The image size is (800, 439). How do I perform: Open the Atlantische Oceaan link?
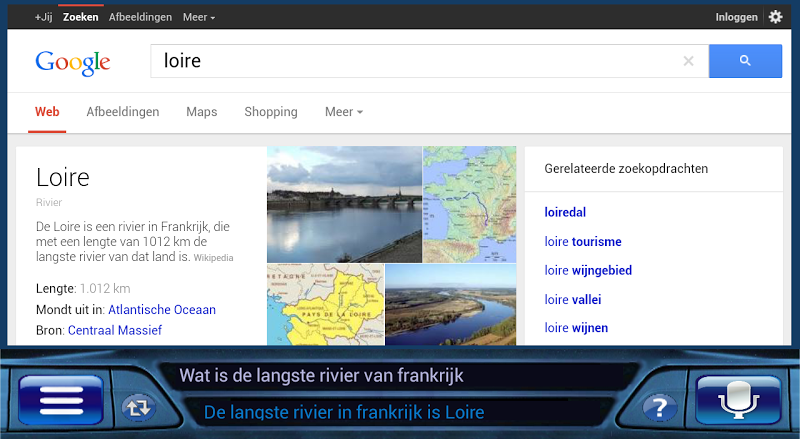[x=162, y=309]
